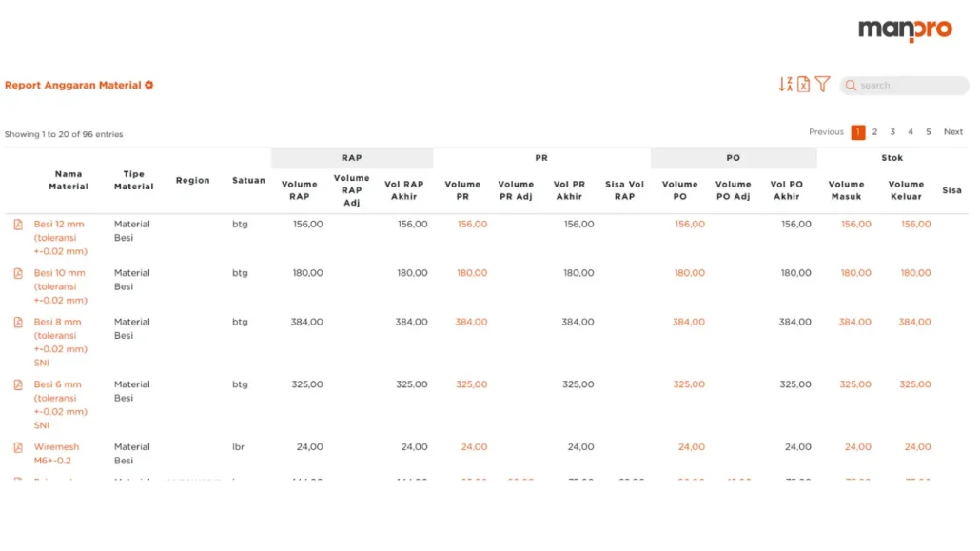Open the PDF icon for Wiremesh M6+-0.2
This screenshot has width=980, height=551.
pyautogui.click(x=18, y=446)
